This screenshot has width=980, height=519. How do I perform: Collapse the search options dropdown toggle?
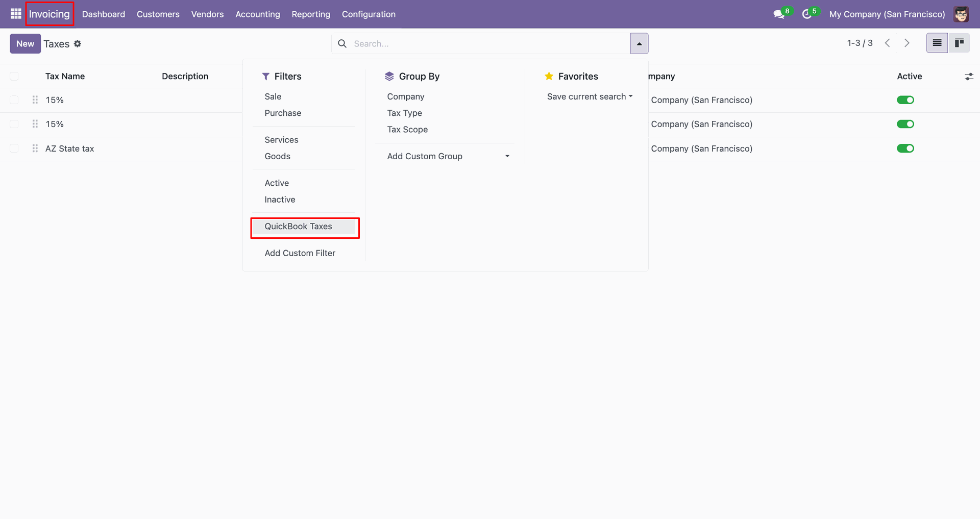[639, 44]
